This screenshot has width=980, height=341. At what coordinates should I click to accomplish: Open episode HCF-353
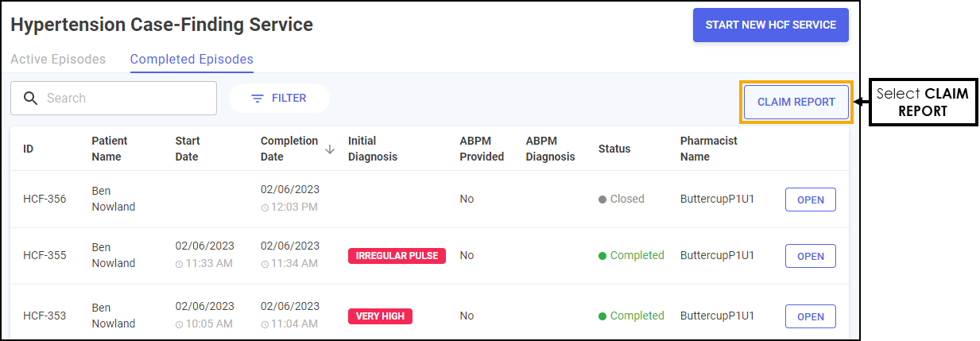point(811,316)
